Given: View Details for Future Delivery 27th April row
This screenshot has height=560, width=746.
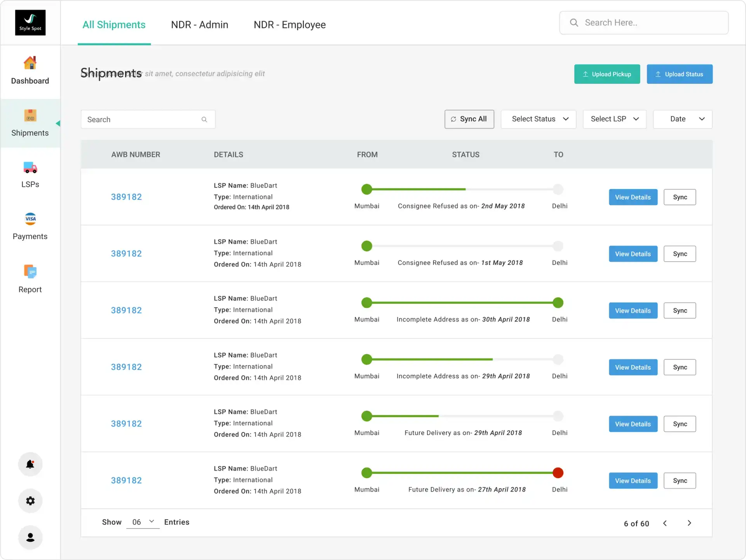Looking at the screenshot, I should [x=633, y=481].
